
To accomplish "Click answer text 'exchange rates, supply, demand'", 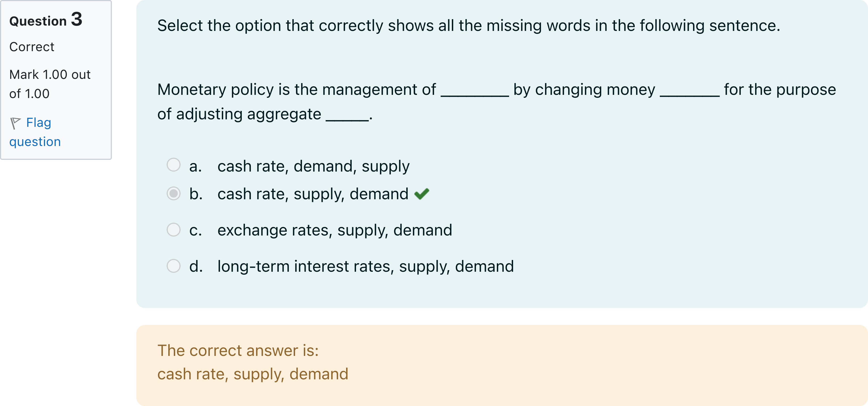I will [335, 230].
